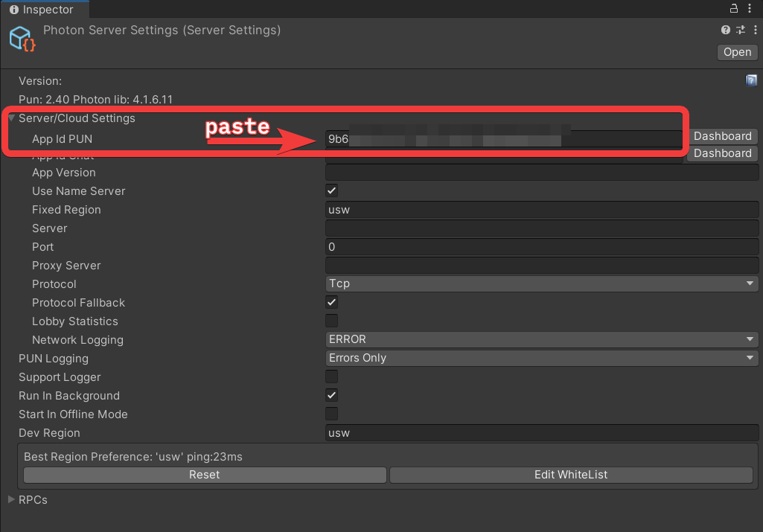Click the Photon Server Settings asset icon
The width and height of the screenshot is (763, 532).
(22, 39)
